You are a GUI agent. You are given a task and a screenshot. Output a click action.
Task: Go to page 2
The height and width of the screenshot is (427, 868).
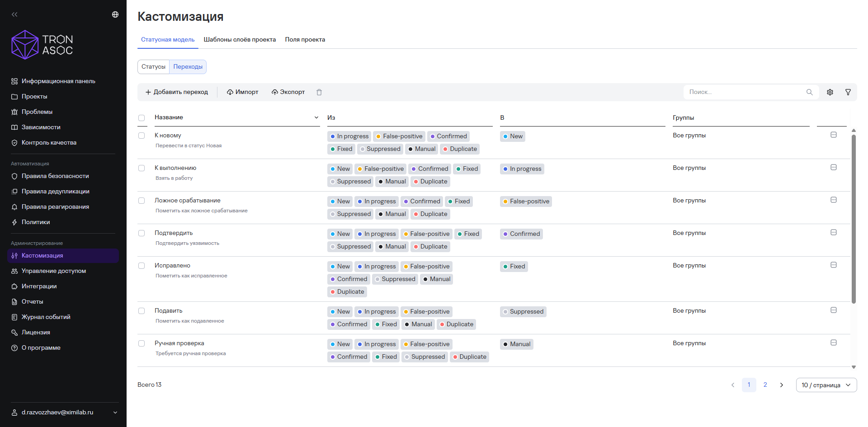tap(765, 385)
